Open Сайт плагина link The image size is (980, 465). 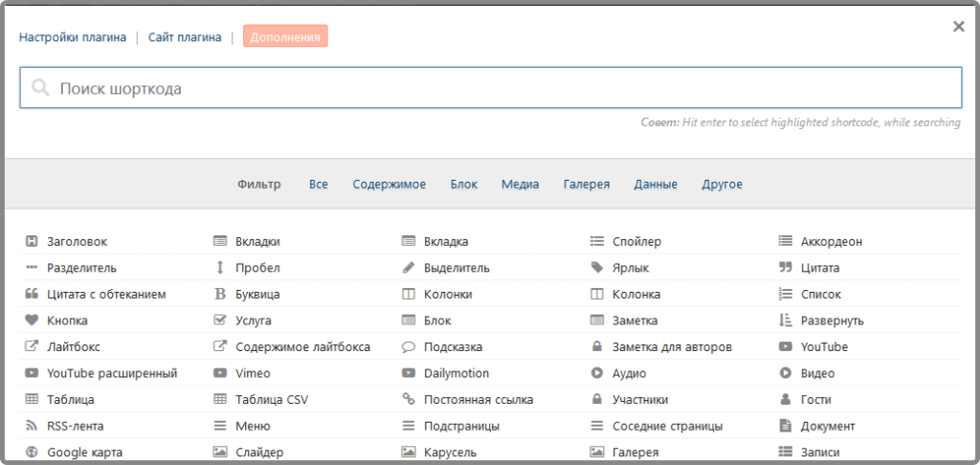(185, 37)
